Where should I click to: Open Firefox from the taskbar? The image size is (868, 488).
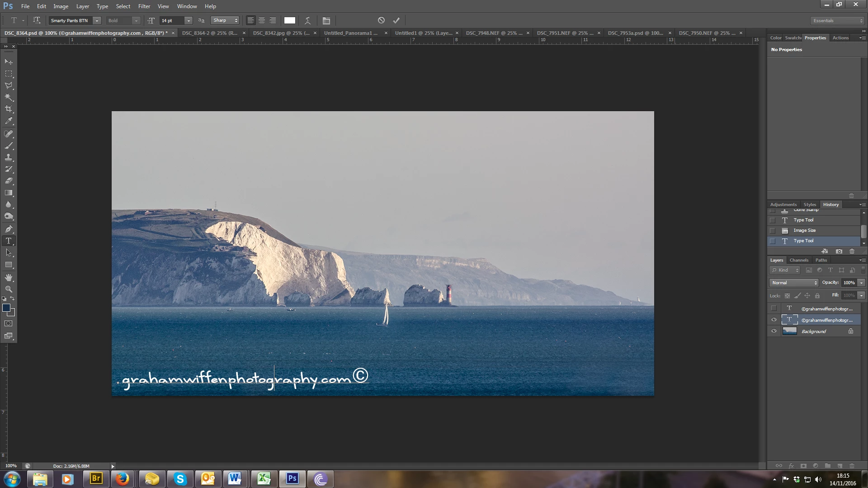click(122, 479)
